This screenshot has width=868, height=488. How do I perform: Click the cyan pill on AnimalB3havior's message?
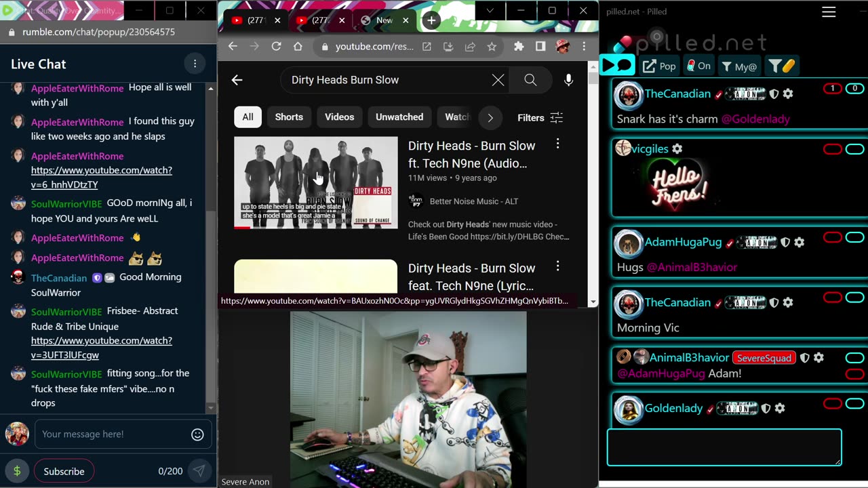click(854, 357)
